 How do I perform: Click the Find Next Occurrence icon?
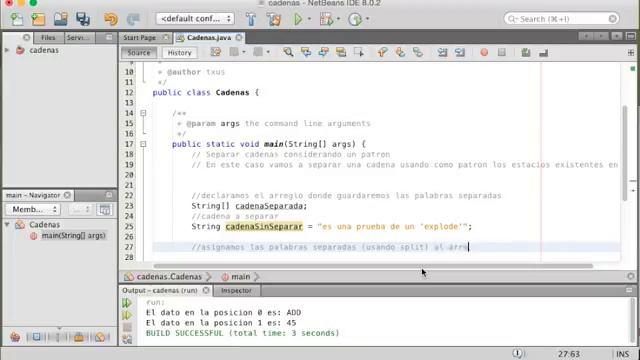323,52
